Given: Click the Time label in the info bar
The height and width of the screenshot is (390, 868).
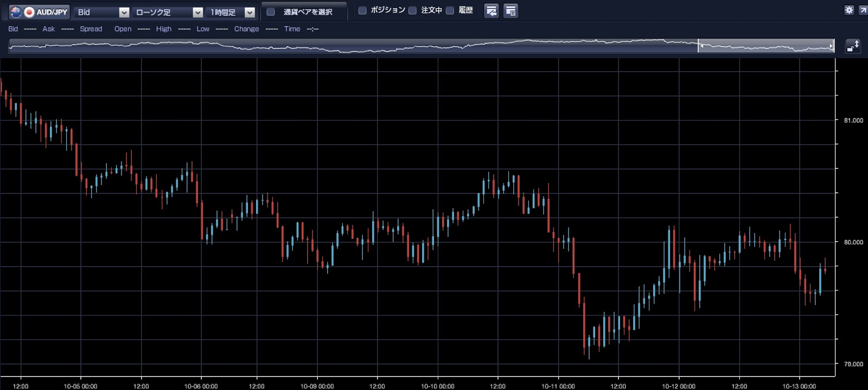Looking at the screenshot, I should click(x=292, y=29).
